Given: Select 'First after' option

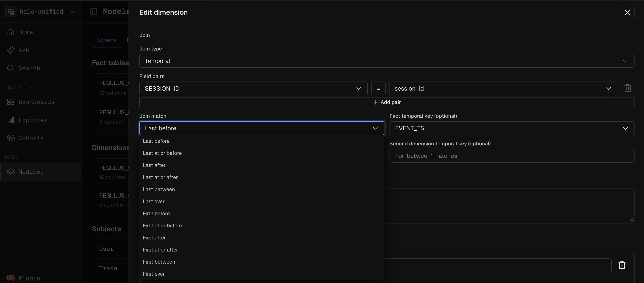Looking at the screenshot, I should pos(261,238).
